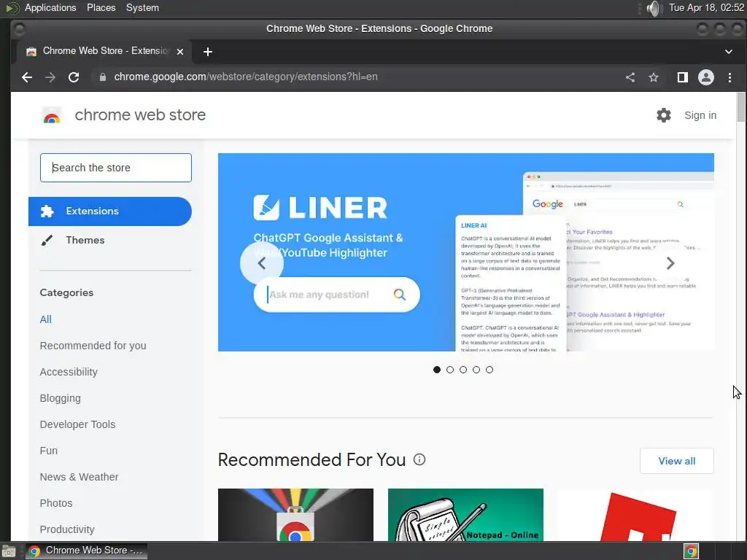Open the Places menu
The image size is (747, 560).
pos(101,8)
